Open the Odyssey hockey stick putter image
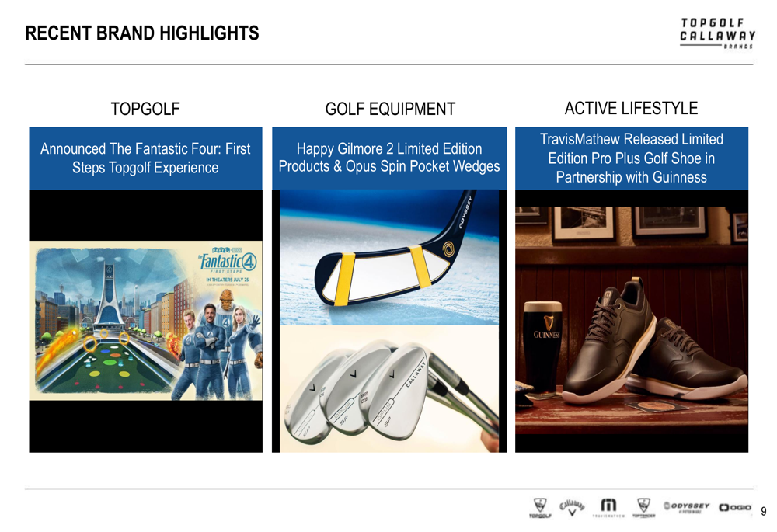 click(x=389, y=257)
